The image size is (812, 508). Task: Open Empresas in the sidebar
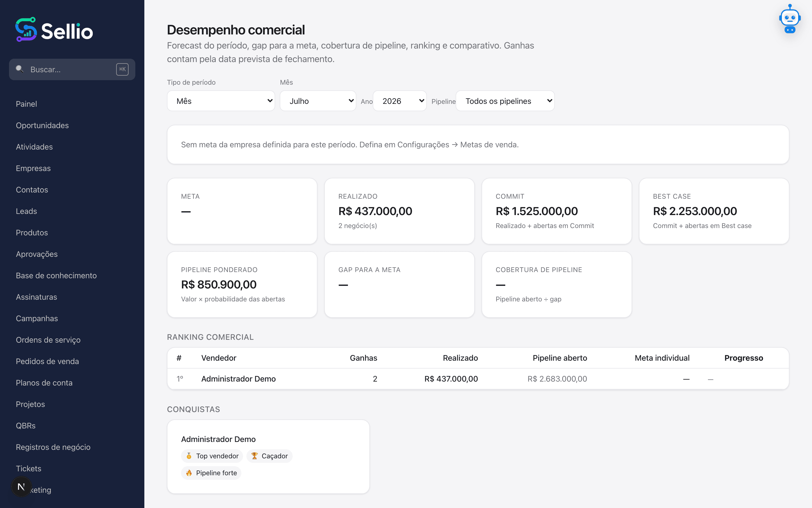click(33, 168)
